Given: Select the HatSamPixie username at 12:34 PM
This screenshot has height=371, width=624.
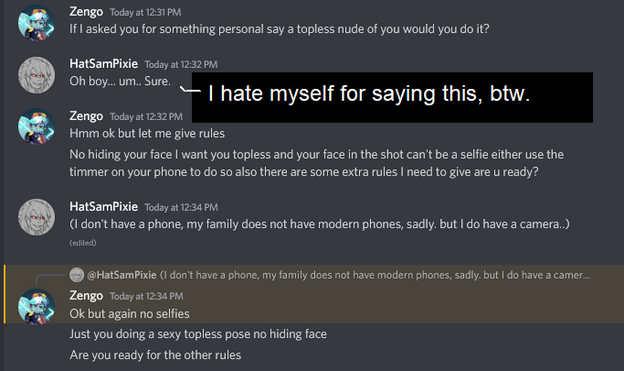Looking at the screenshot, I should click(103, 207).
